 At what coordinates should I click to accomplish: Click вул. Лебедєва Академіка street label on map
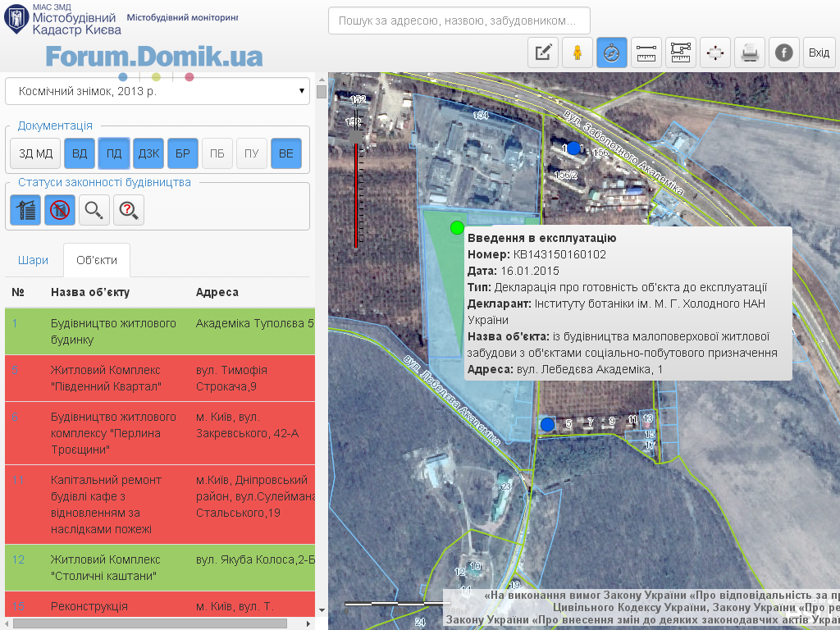point(452,400)
